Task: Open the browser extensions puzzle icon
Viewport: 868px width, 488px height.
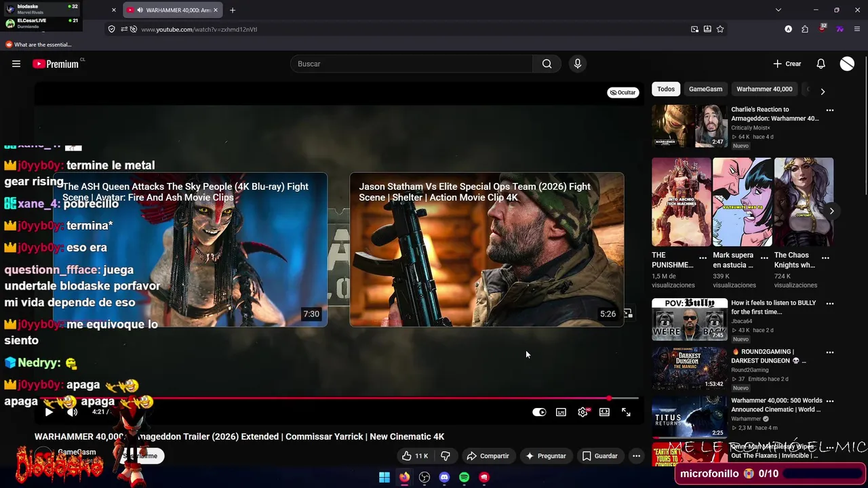Action: (x=805, y=29)
